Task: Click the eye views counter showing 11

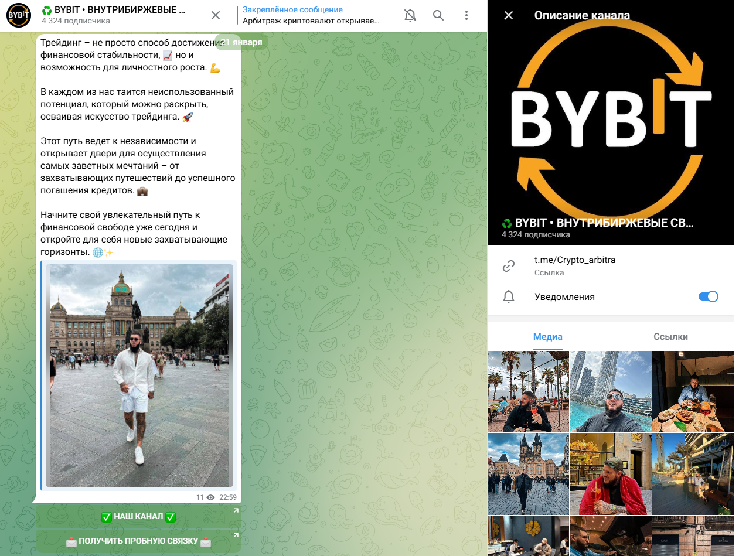Action: click(205, 497)
